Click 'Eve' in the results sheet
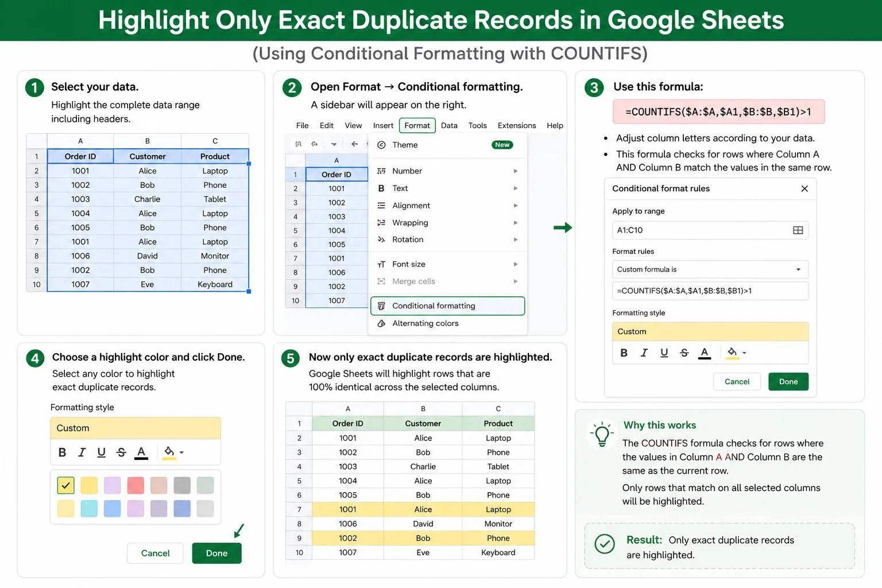The height and width of the screenshot is (588, 882). (423, 553)
